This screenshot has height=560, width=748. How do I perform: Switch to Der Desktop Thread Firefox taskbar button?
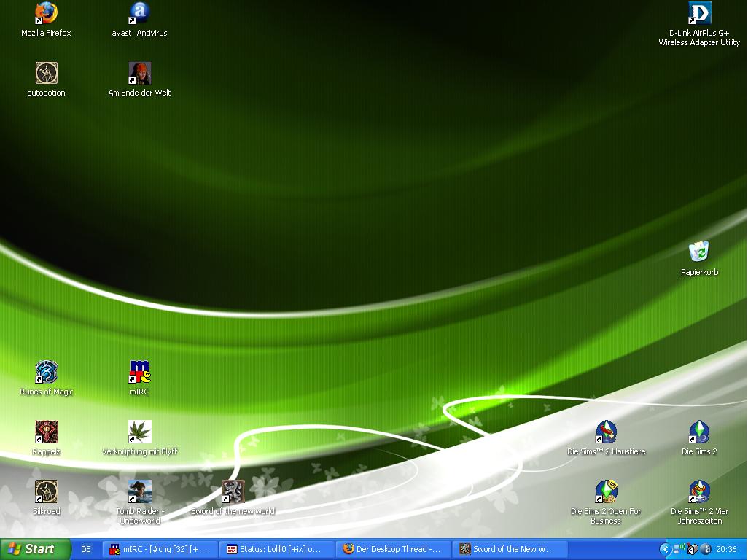click(392, 549)
